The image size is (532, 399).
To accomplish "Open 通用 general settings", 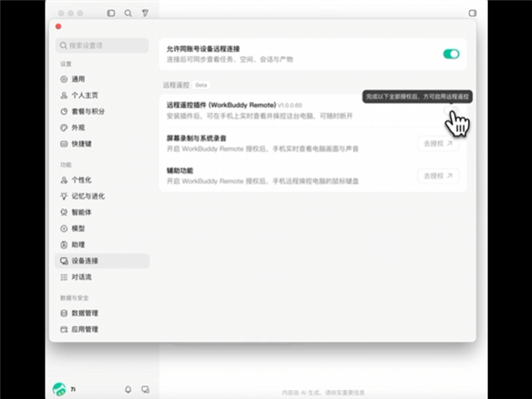I will (102, 79).
